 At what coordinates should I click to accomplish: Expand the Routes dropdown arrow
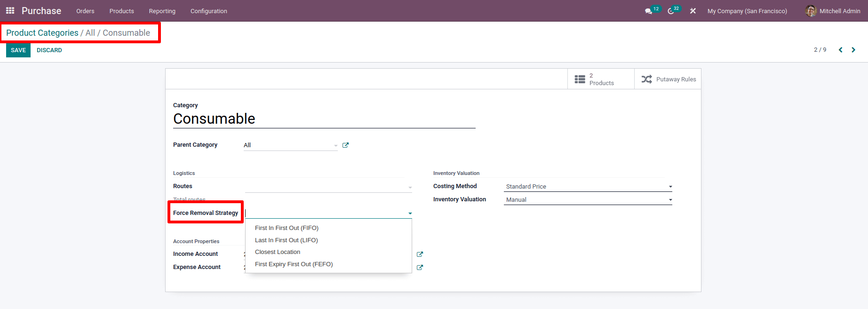pos(410,187)
